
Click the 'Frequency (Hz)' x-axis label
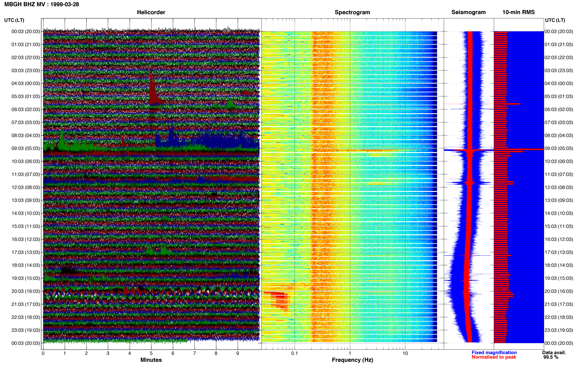click(352, 360)
